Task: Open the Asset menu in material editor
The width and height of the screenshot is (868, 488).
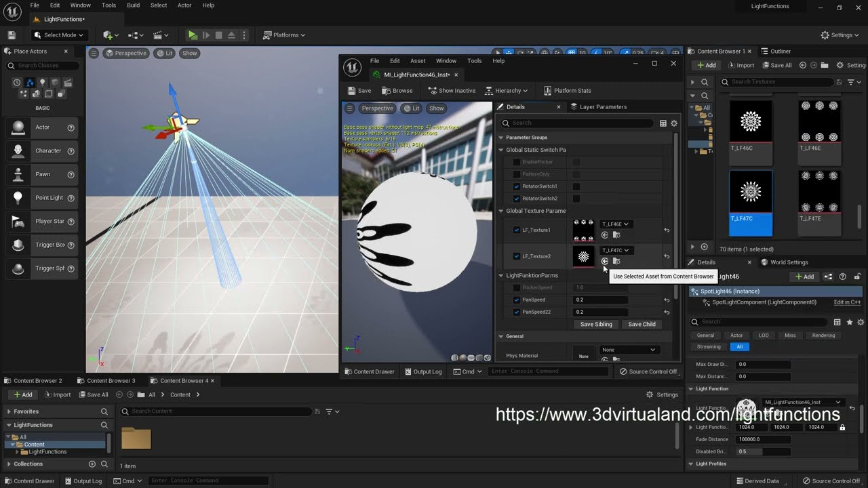Action: pyautogui.click(x=418, y=61)
